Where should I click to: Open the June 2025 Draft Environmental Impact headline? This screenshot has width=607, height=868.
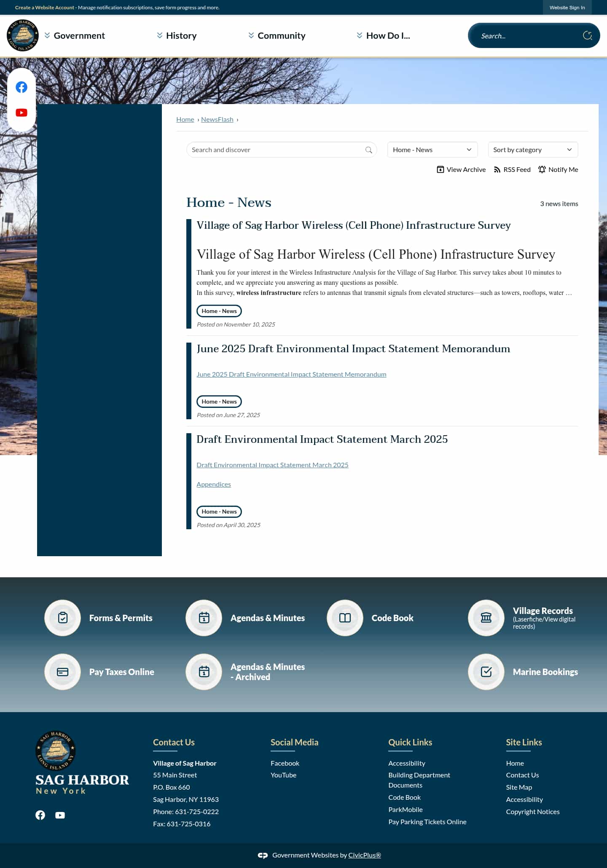tap(353, 349)
